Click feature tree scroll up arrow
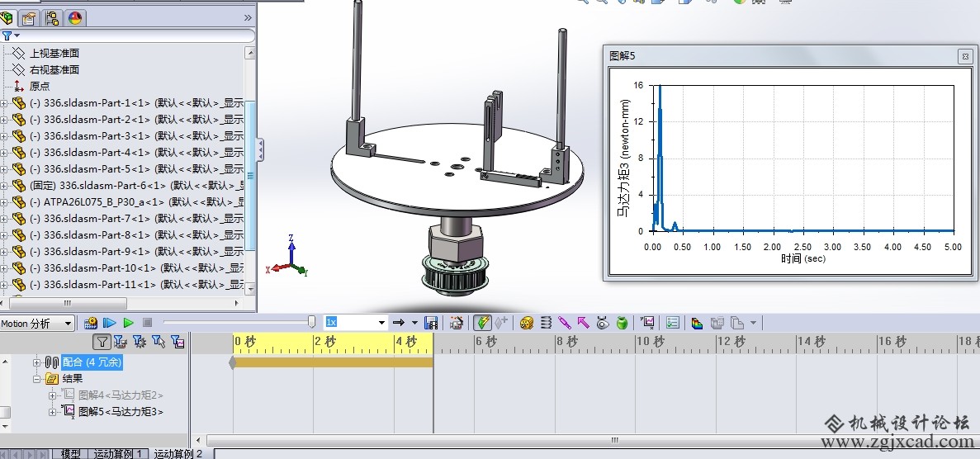 click(x=250, y=53)
